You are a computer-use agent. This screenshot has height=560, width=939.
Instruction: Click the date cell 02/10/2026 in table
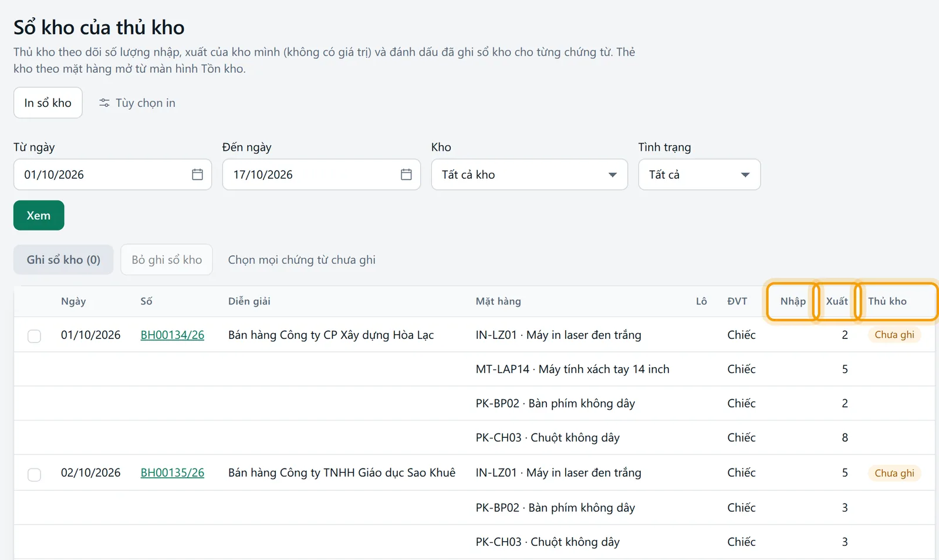90,473
